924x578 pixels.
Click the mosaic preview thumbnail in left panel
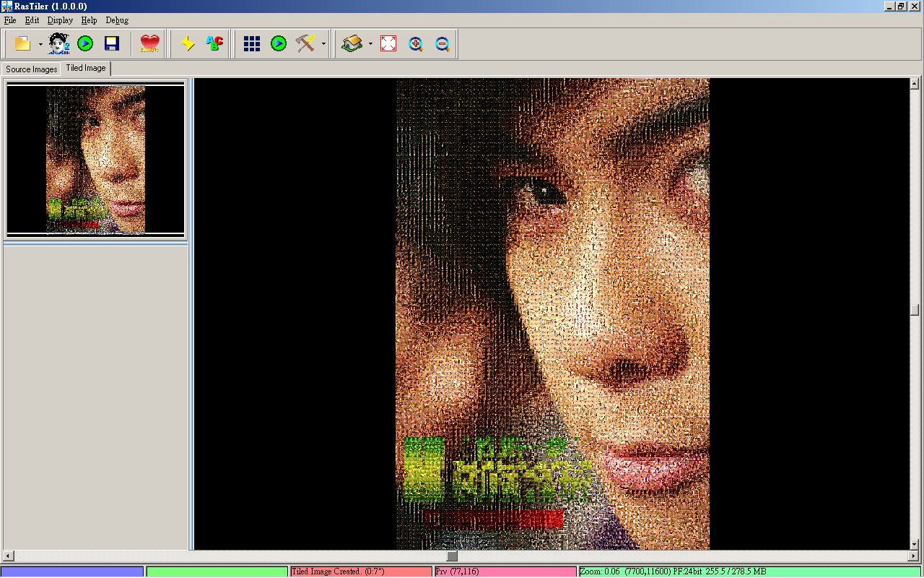click(95, 160)
